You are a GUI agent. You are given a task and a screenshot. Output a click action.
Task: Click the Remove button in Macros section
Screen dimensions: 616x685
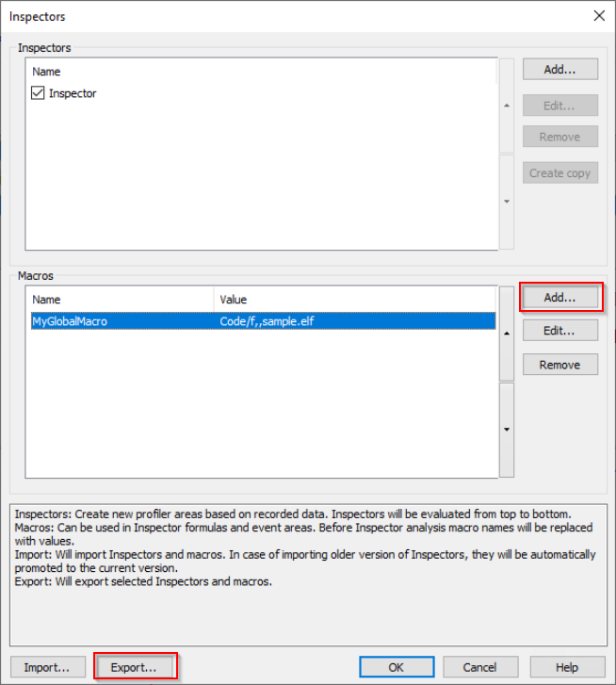click(559, 365)
